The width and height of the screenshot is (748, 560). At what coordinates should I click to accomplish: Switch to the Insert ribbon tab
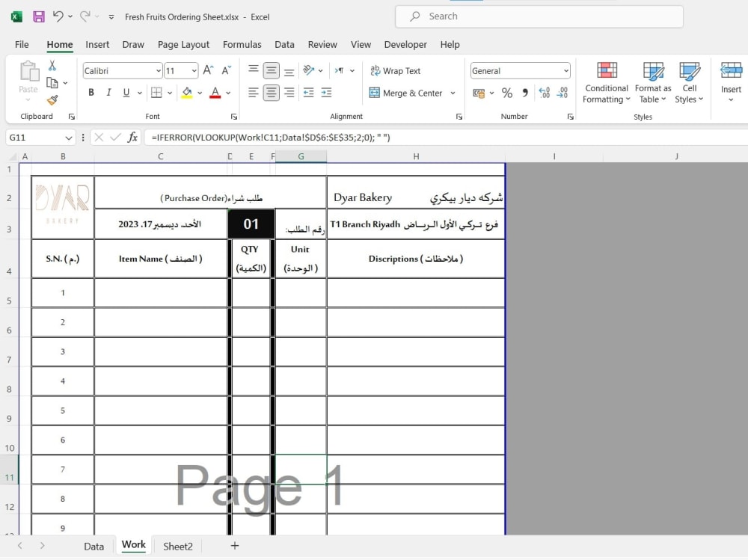click(x=97, y=44)
